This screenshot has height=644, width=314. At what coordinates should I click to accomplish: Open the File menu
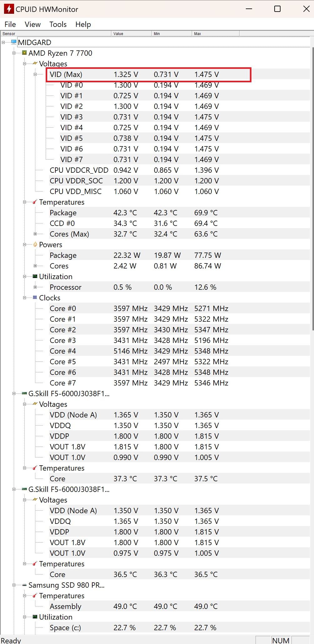coord(10,24)
